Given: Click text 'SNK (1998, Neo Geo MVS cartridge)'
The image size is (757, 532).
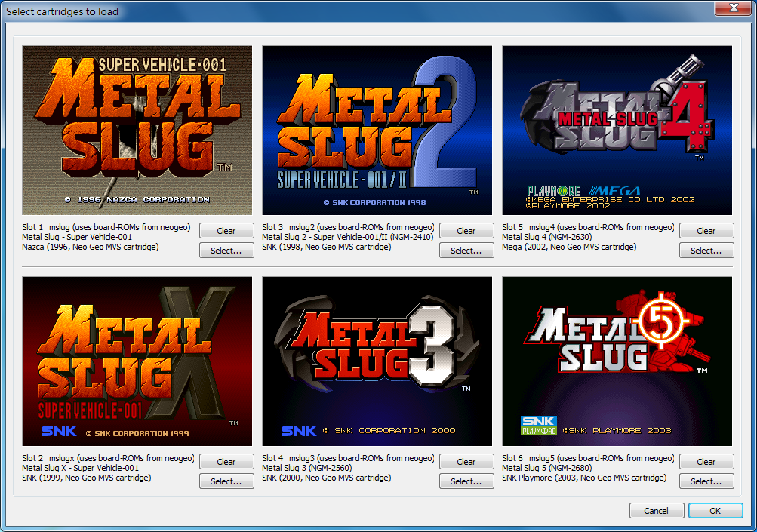Looking at the screenshot, I should pos(327,247).
